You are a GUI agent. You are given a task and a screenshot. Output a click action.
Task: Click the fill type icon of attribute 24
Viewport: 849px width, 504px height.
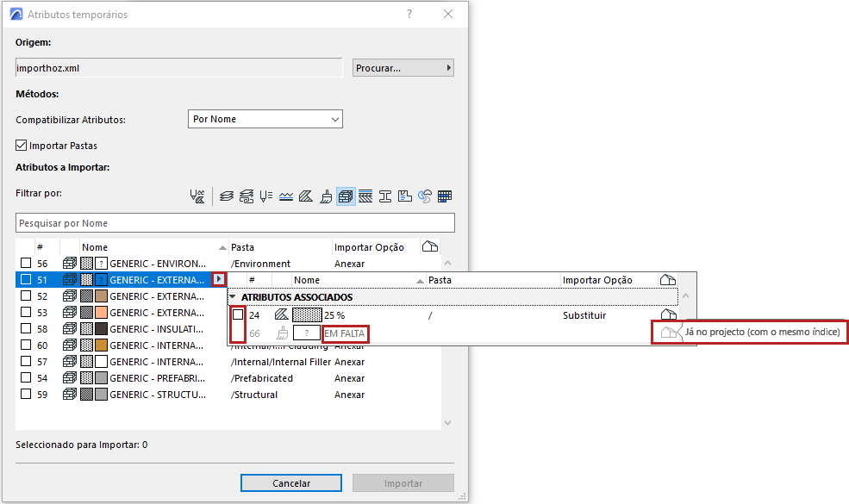[x=282, y=314]
